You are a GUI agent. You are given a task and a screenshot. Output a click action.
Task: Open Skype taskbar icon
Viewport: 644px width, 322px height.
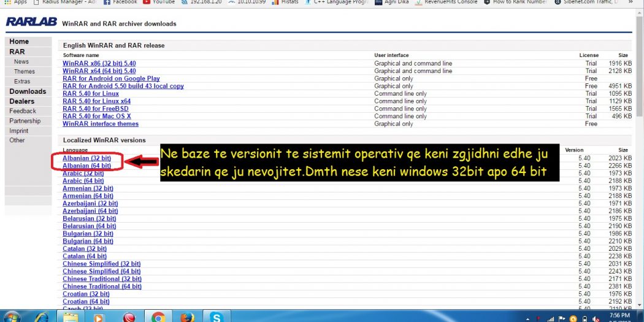pos(217,318)
